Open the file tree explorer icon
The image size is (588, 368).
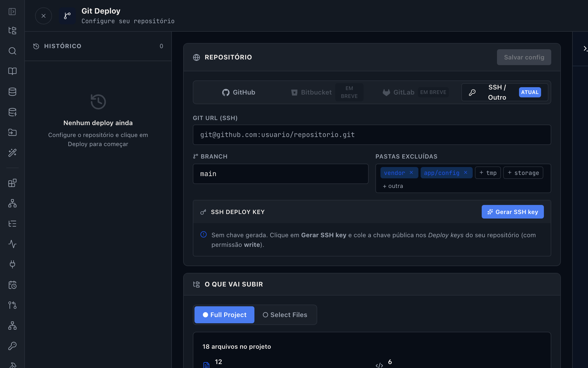point(12,31)
